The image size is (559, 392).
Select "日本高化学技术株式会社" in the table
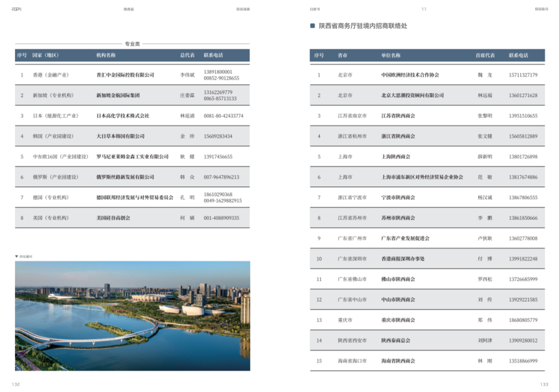tap(123, 116)
